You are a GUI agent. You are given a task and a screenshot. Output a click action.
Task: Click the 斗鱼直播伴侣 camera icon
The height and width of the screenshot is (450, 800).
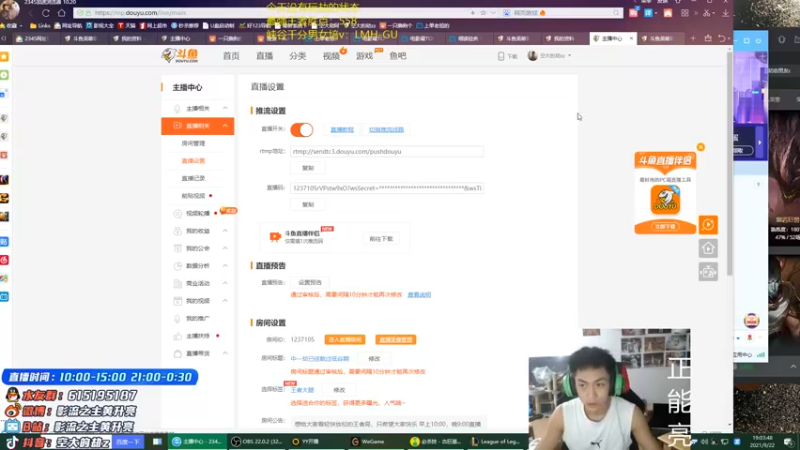tap(275, 237)
